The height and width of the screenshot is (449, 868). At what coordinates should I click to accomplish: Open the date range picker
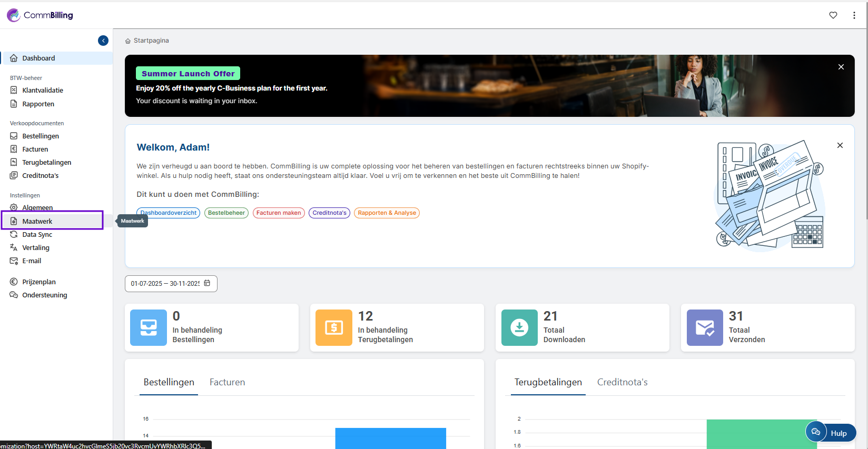coord(165,284)
